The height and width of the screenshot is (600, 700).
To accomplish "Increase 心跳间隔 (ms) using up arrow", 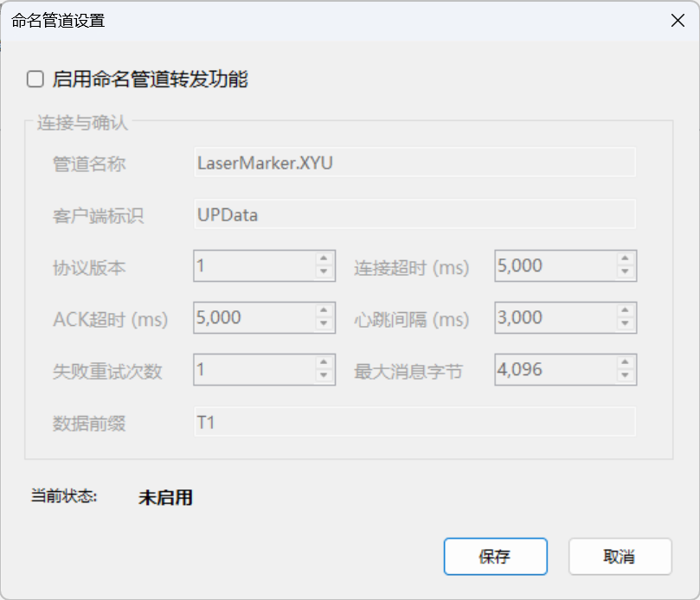I will tap(625, 310).
